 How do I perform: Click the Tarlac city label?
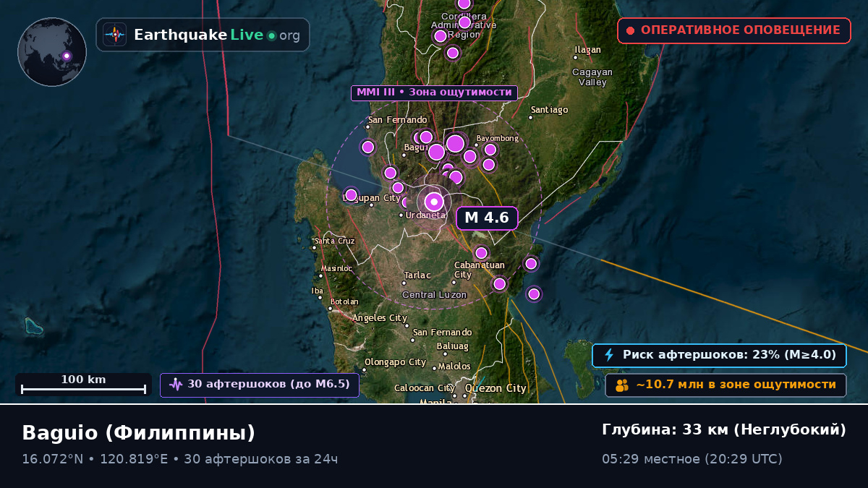417,275
